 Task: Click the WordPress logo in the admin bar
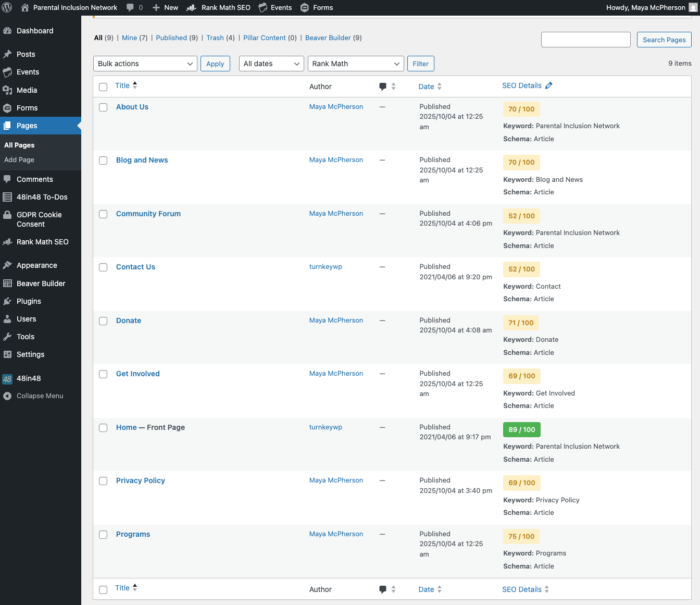coord(8,7)
